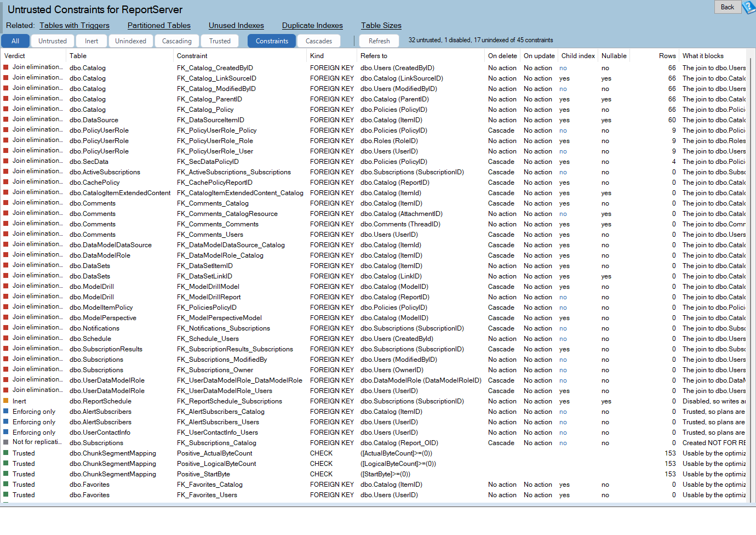Click gray marker for FK_Subscriptions_Catalog row

pyautogui.click(x=6, y=443)
